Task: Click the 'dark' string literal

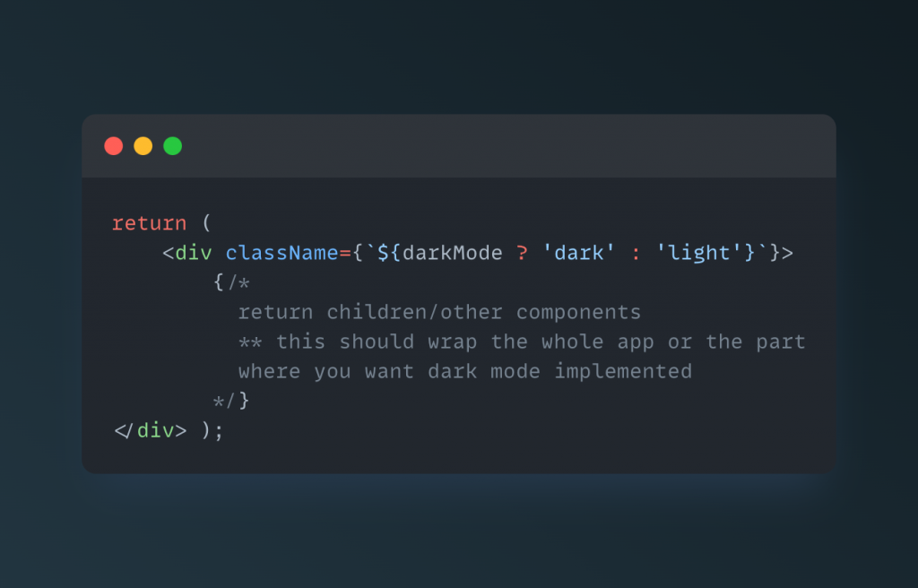Action: coord(579,253)
